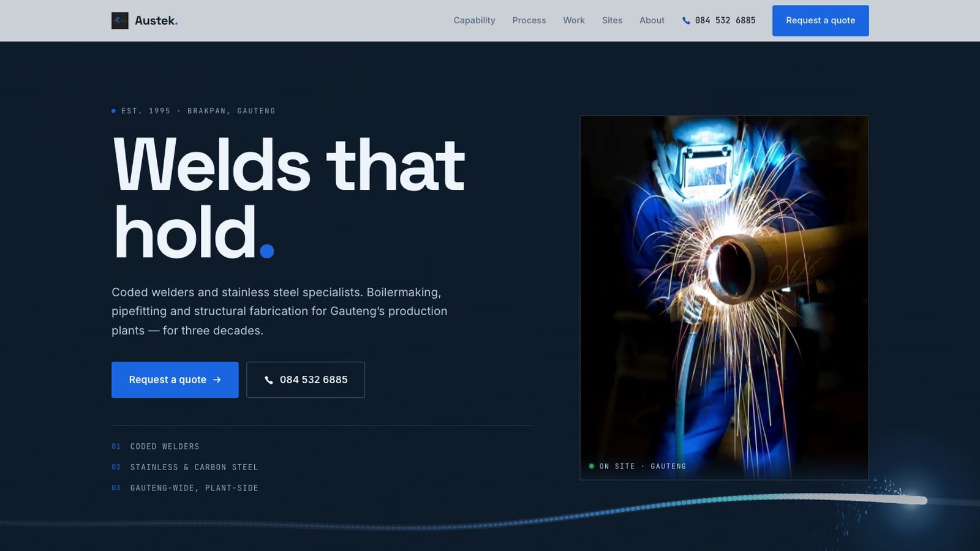Open the Capability menu item

pyautogui.click(x=474, y=21)
